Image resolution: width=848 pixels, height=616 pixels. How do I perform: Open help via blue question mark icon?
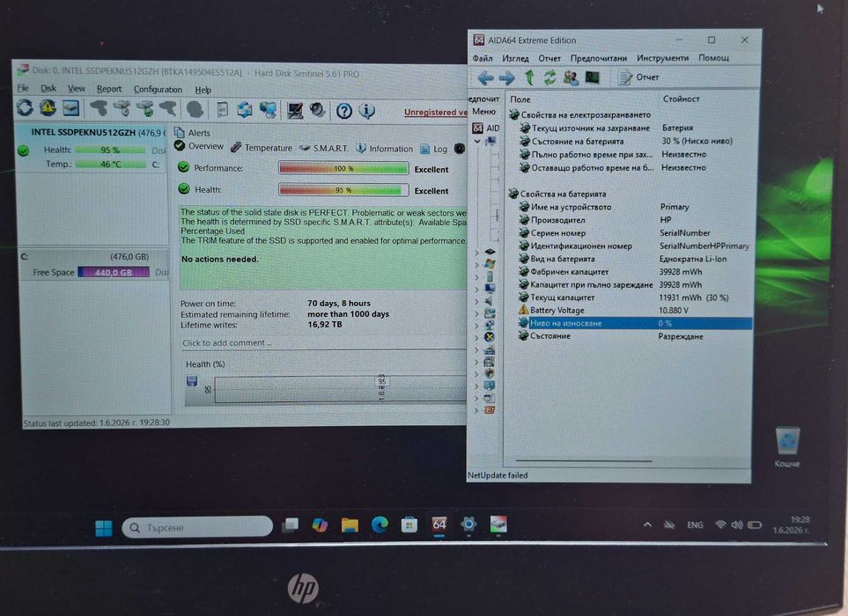344,111
